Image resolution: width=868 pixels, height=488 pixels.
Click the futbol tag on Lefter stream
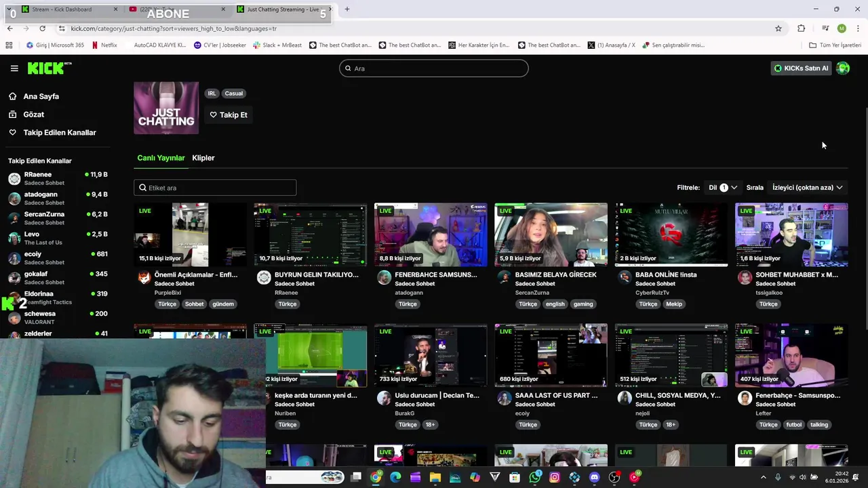(793, 425)
